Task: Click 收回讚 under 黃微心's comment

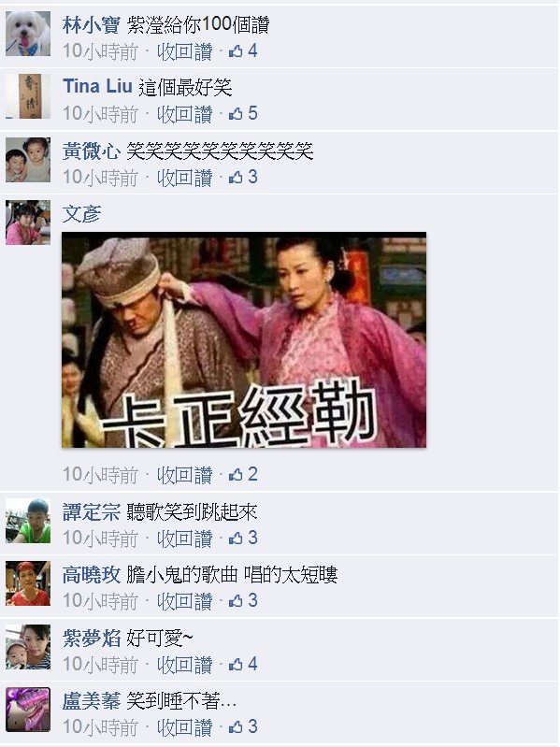Action: tap(185, 178)
